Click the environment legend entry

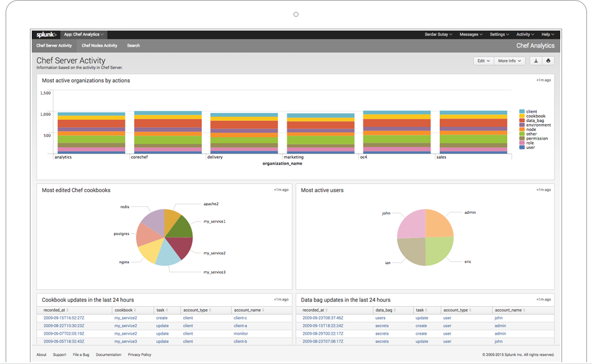tap(535, 125)
